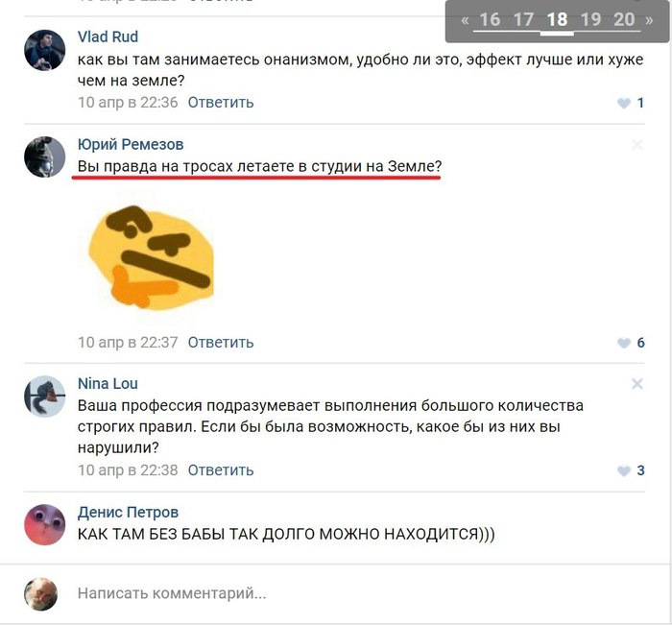Go to comments page 17

[x=523, y=20]
